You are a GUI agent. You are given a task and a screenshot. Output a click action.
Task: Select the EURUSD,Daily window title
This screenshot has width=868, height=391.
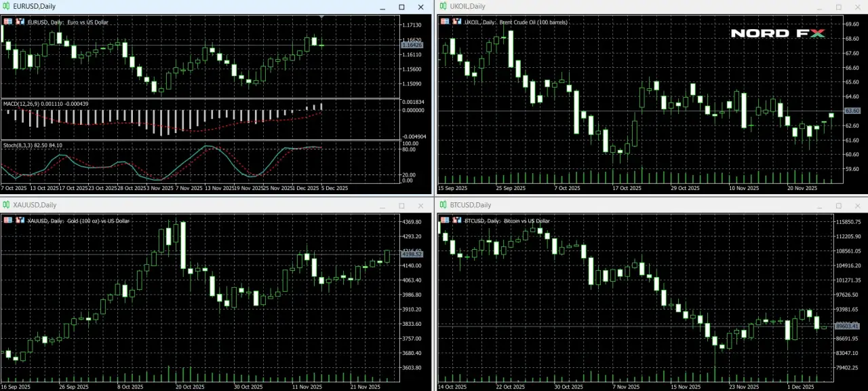click(34, 6)
